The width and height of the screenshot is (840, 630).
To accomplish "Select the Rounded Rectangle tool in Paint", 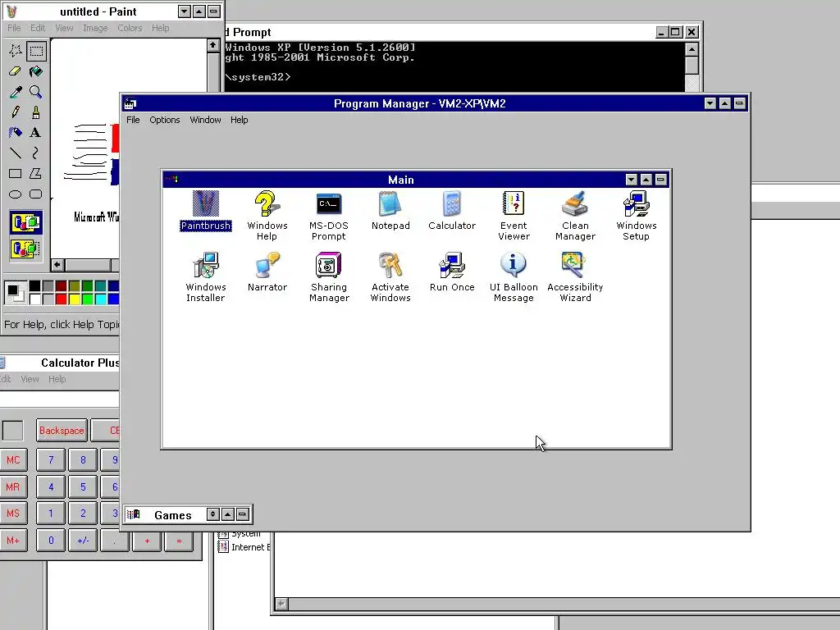I will [x=36, y=194].
